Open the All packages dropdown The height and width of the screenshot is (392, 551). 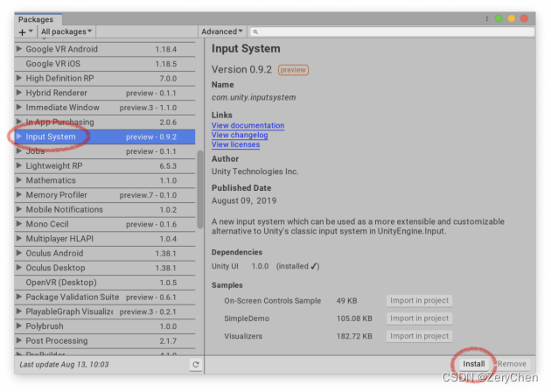click(66, 31)
